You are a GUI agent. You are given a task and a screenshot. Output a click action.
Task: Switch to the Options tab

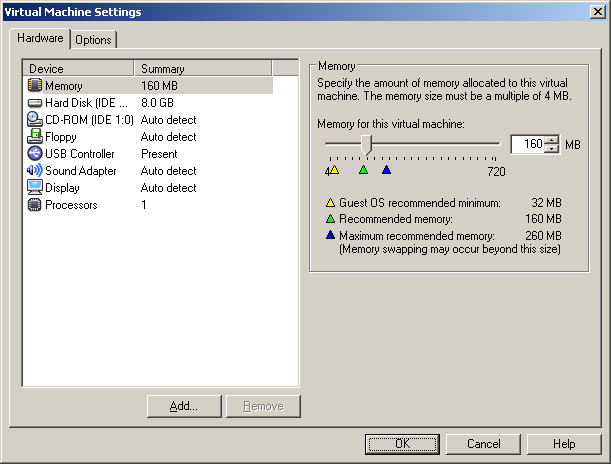click(94, 40)
